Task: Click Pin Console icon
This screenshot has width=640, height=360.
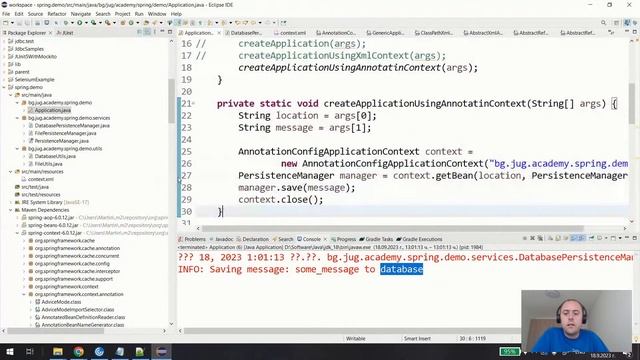Action: tap(591, 238)
